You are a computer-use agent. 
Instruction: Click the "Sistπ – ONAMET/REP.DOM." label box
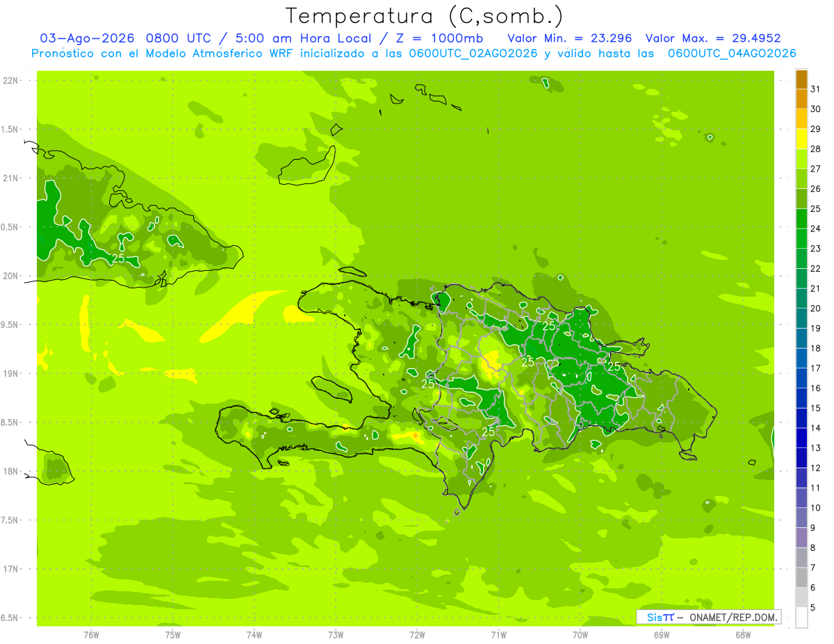708,617
